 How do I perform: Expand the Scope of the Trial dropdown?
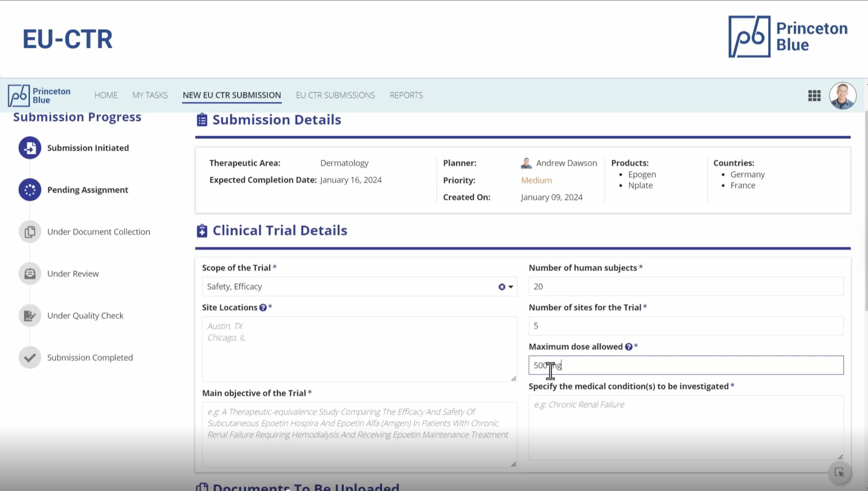[511, 287]
